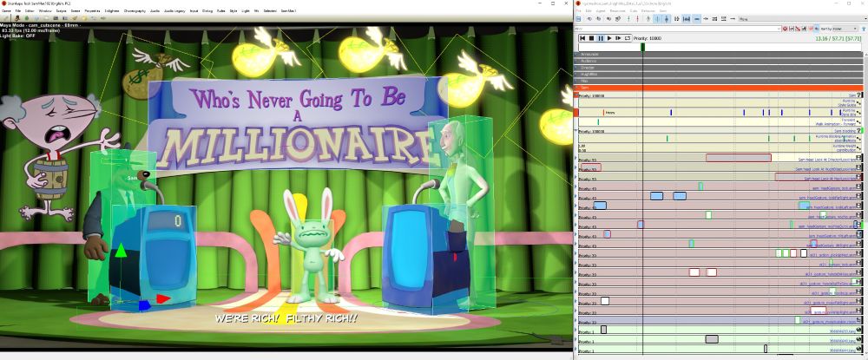The width and height of the screenshot is (868, 360).
Task: Click the question mark icon on the Sam track
Action: point(858,95)
